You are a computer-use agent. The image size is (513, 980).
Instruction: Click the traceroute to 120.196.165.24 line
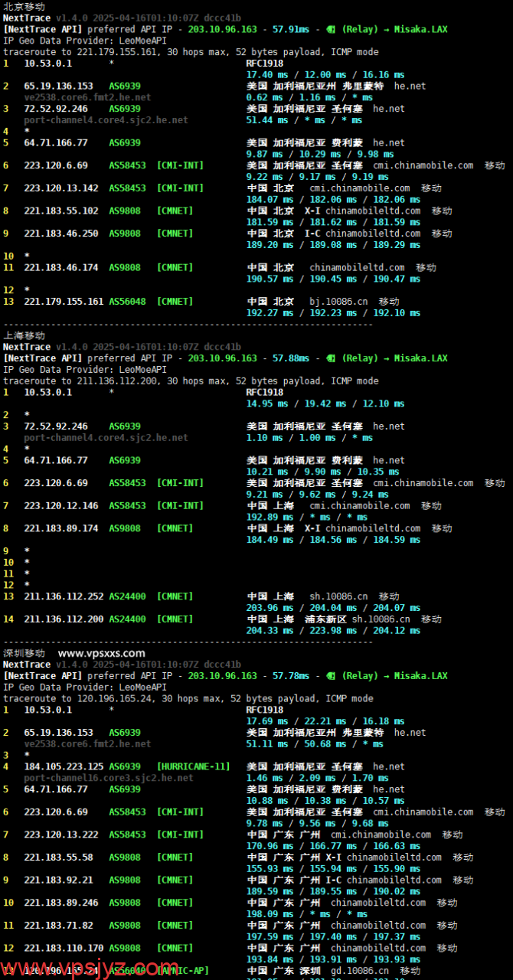point(188,699)
